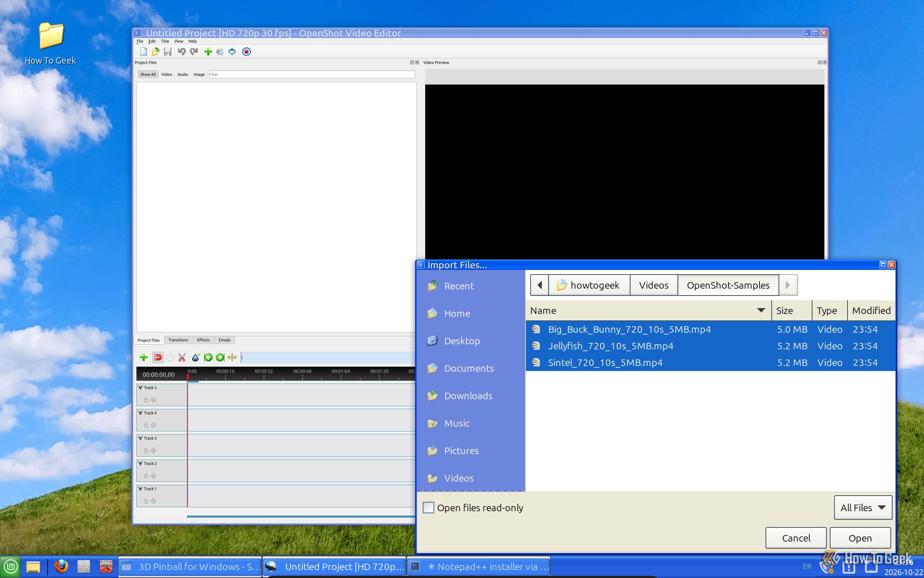Click the green Import Files plus icon
The image size is (924, 578).
click(208, 52)
